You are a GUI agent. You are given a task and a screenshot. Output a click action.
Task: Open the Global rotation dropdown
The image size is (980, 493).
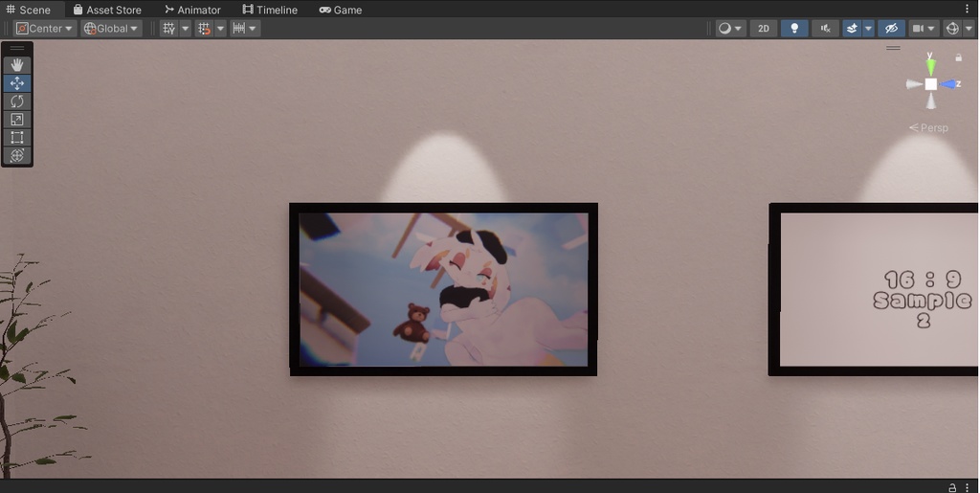click(111, 28)
